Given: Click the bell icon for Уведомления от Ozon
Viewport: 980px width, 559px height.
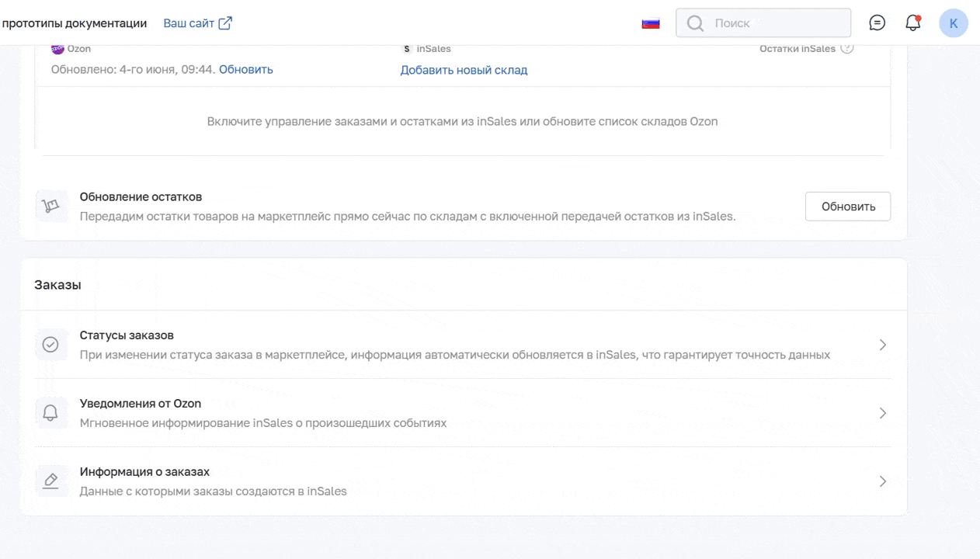Looking at the screenshot, I should 51,413.
